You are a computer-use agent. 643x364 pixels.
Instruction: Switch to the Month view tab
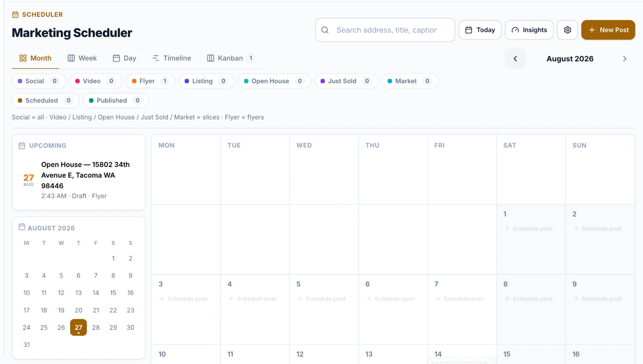(35, 58)
